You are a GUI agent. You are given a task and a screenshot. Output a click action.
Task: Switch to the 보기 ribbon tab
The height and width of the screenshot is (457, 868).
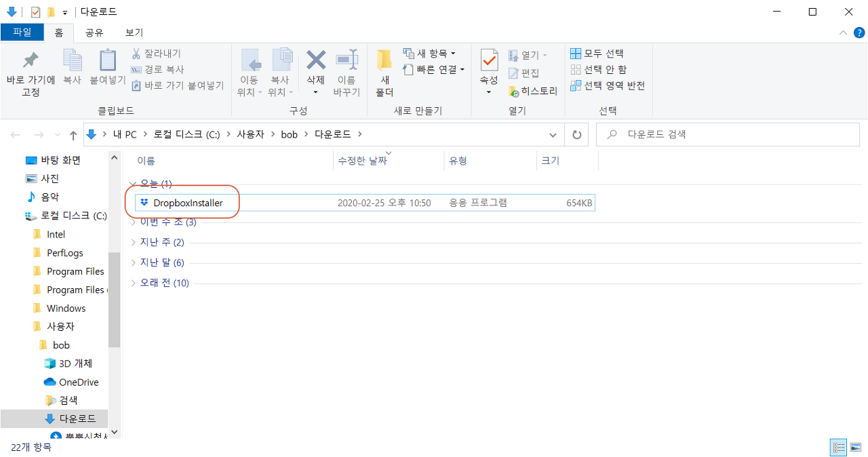(134, 32)
